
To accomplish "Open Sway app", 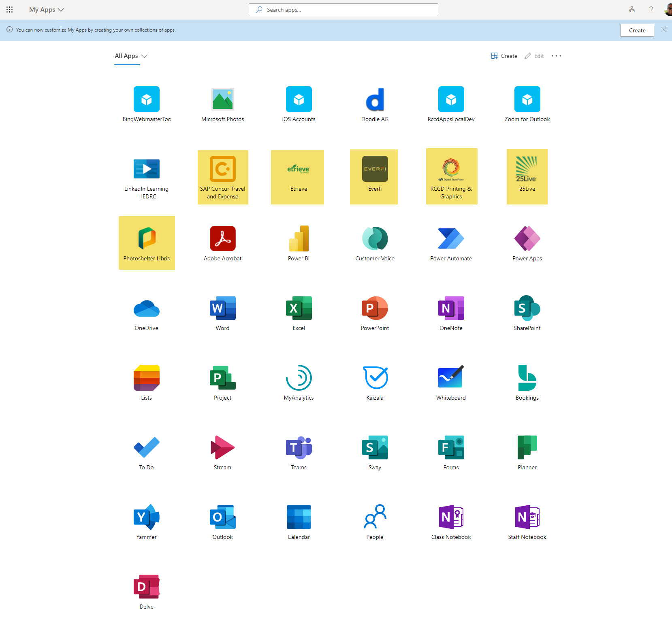I will (x=375, y=453).
